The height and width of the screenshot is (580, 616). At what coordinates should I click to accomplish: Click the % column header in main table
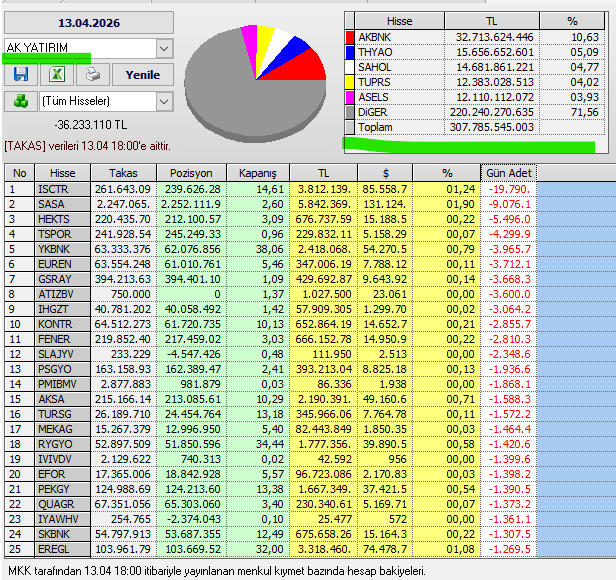pyautogui.click(x=447, y=173)
